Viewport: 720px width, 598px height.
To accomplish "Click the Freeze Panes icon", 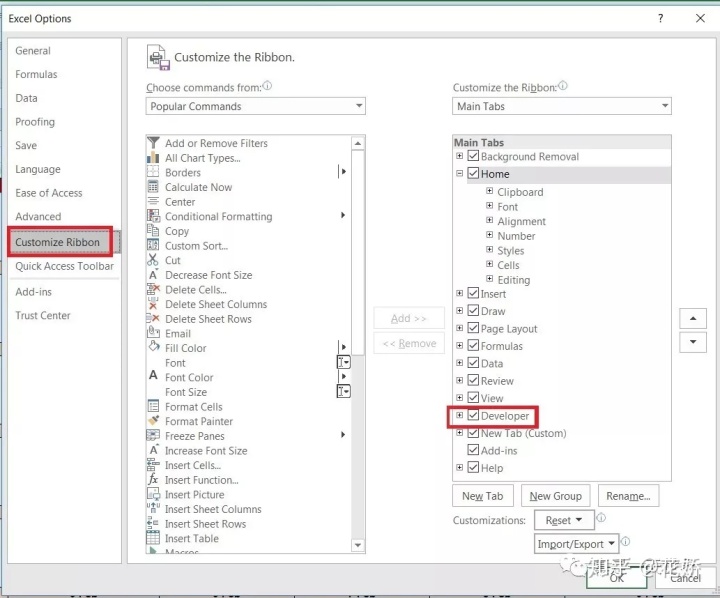I will 153,435.
